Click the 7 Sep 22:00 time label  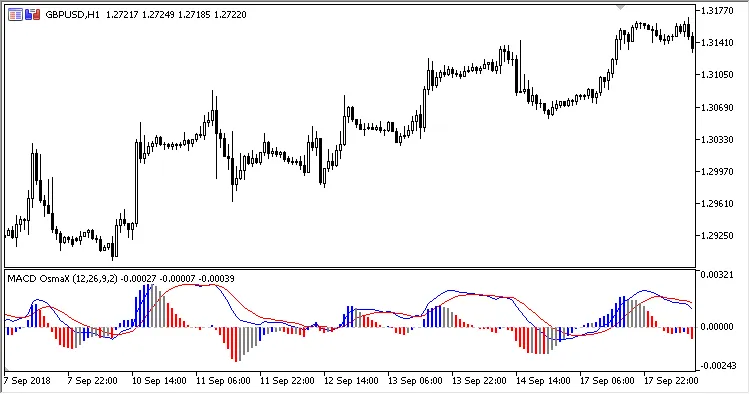coord(92,381)
